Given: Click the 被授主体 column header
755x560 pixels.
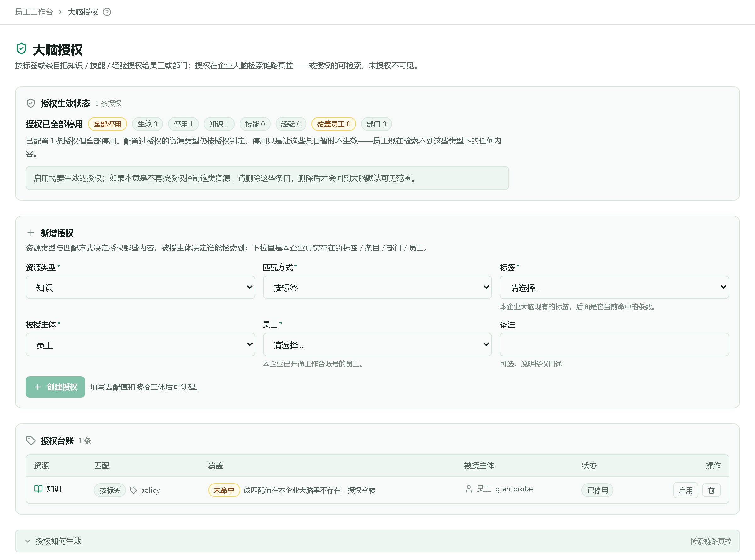Looking at the screenshot, I should point(479,465).
